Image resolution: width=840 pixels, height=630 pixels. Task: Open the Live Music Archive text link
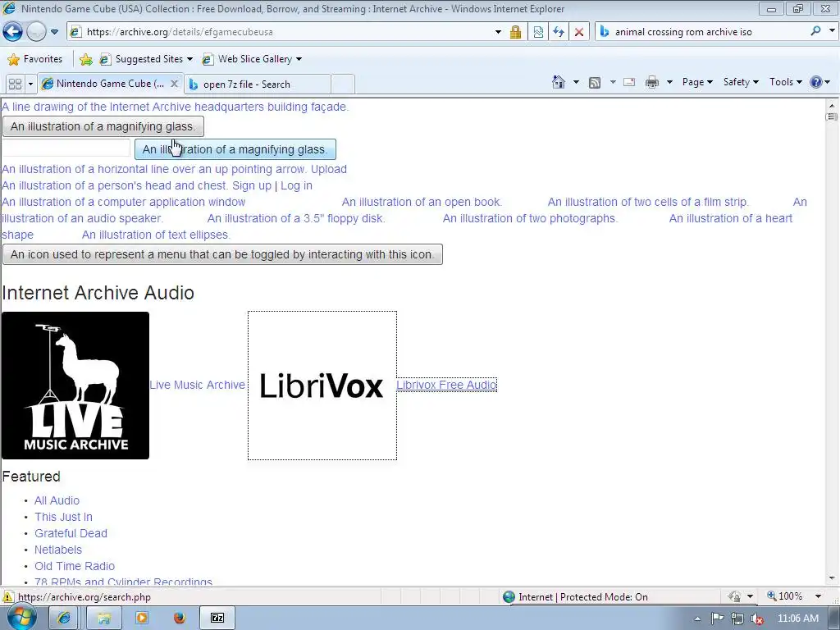(x=197, y=385)
